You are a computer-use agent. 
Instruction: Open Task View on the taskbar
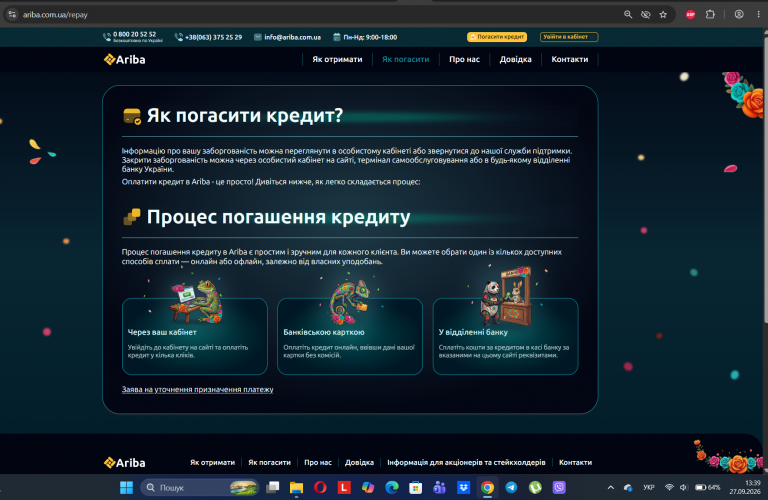[272, 488]
